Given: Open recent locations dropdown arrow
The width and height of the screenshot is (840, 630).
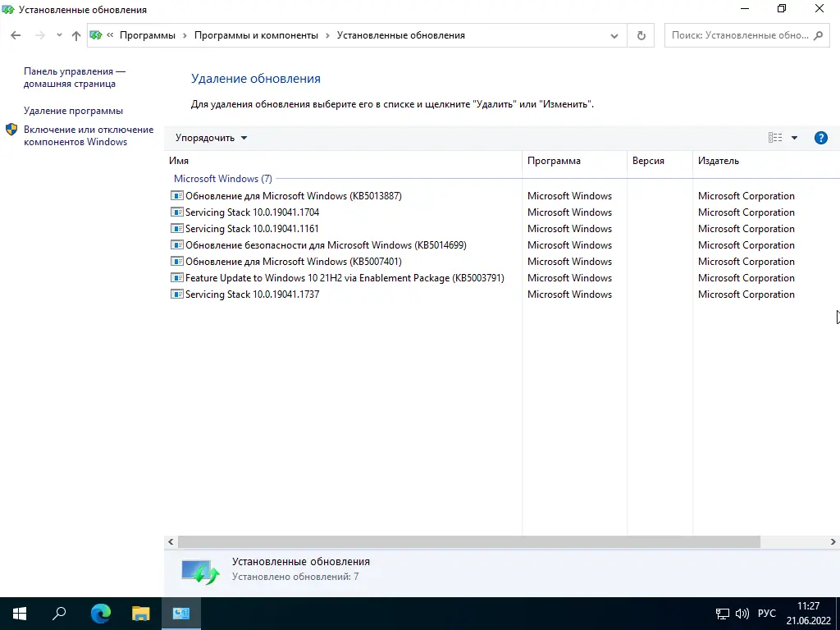Looking at the screenshot, I should tap(59, 35).
